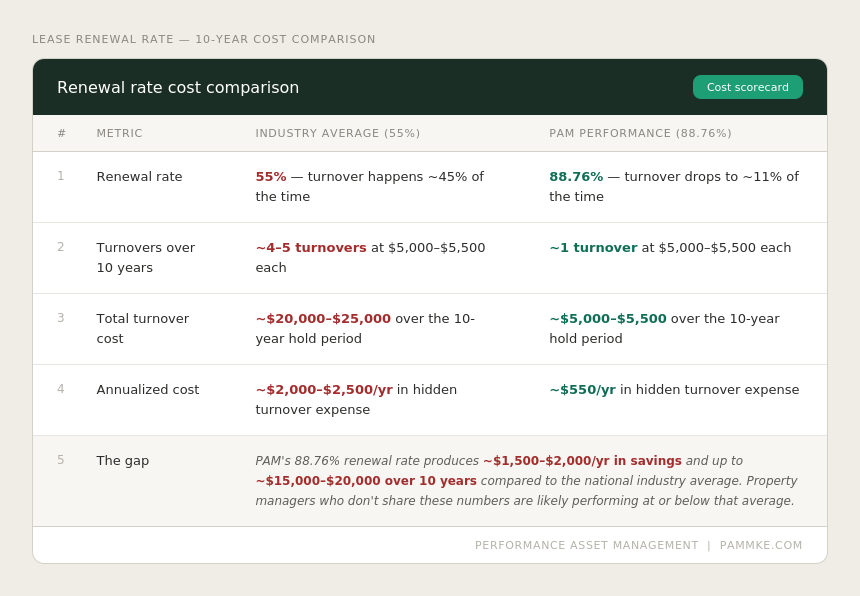Image resolution: width=860 pixels, height=596 pixels.
Task: Click the METRIC column header
Action: coord(119,133)
